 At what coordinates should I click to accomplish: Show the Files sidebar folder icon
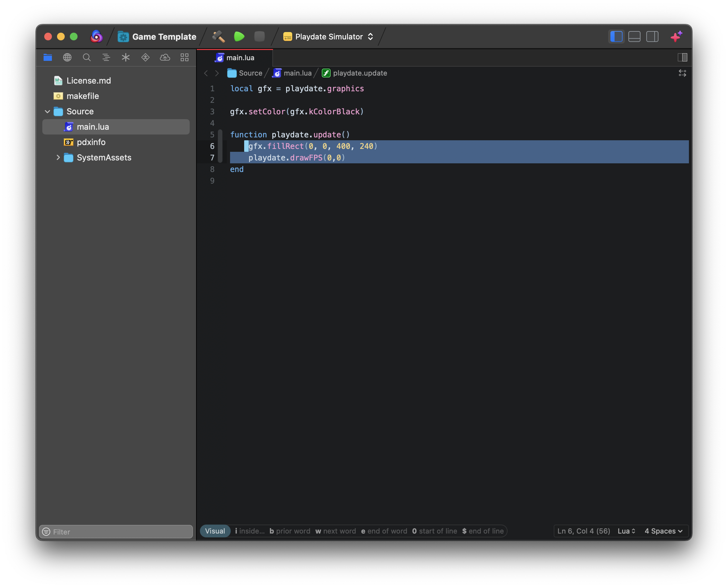click(x=48, y=58)
